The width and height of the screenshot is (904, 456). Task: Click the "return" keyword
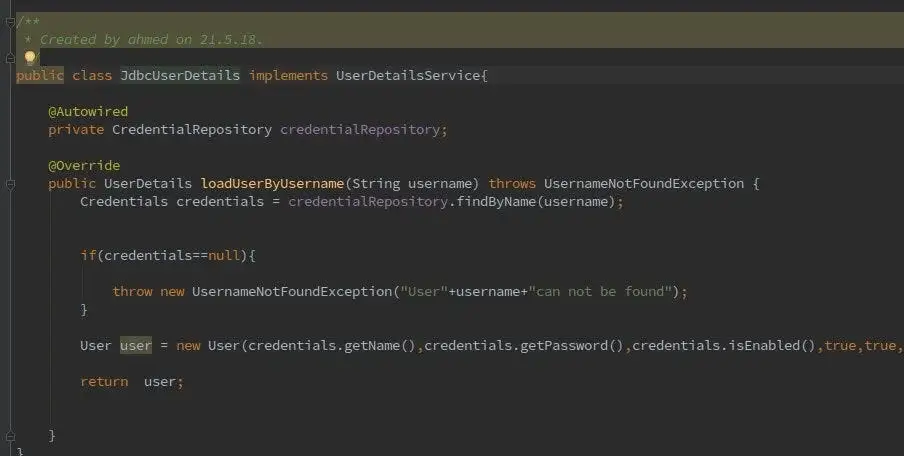tap(104, 382)
